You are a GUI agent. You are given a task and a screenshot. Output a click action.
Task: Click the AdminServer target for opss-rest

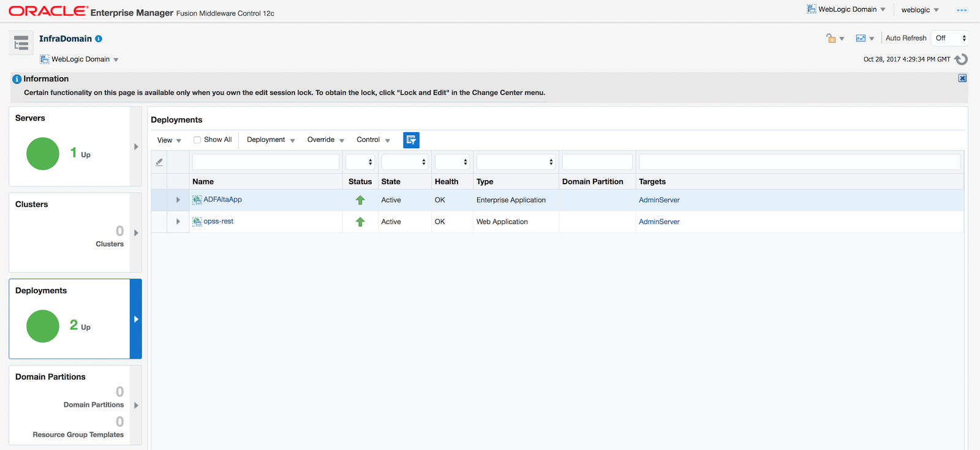pyautogui.click(x=659, y=222)
